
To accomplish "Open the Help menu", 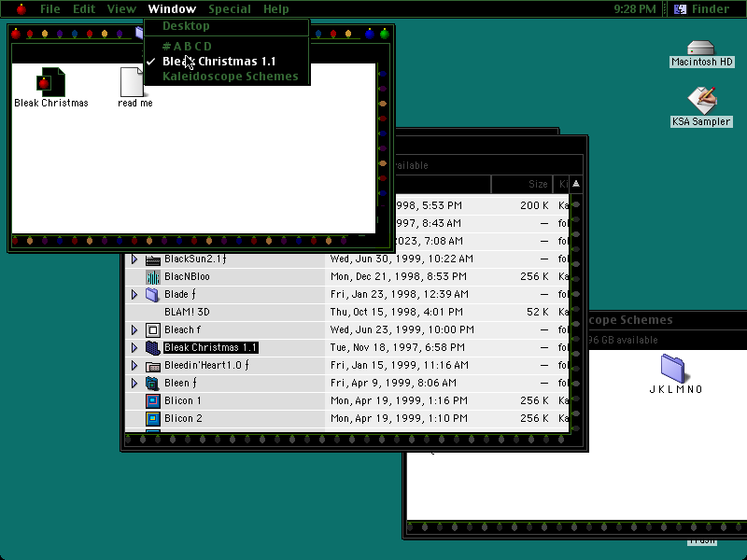I will pyautogui.click(x=276, y=9).
